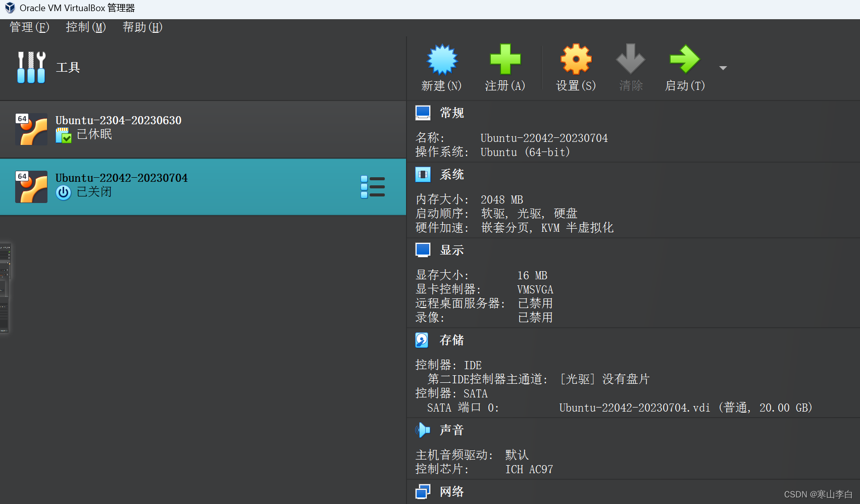Open the 存储 settings header link
The image size is (860, 504).
point(452,340)
